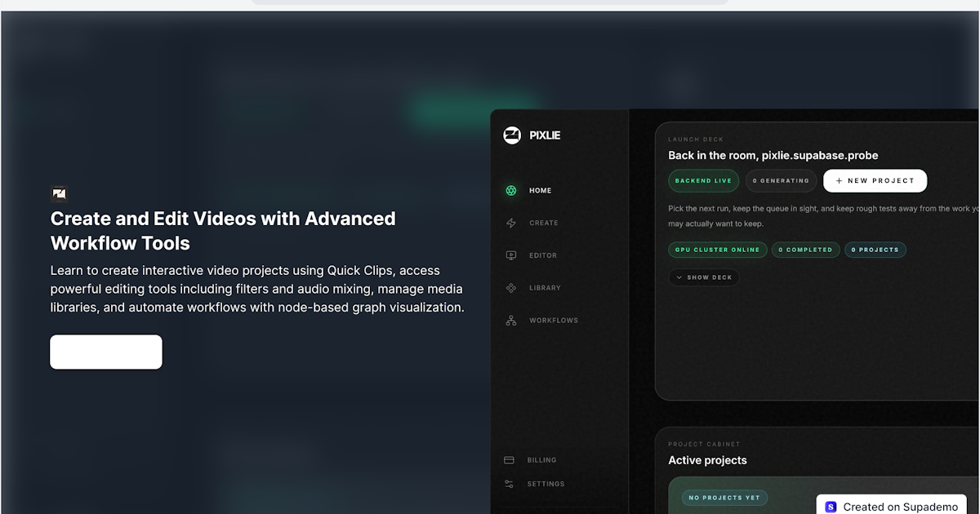Viewport: 980px width, 514px height.
Task: Click the blank white button below description
Action: point(106,352)
